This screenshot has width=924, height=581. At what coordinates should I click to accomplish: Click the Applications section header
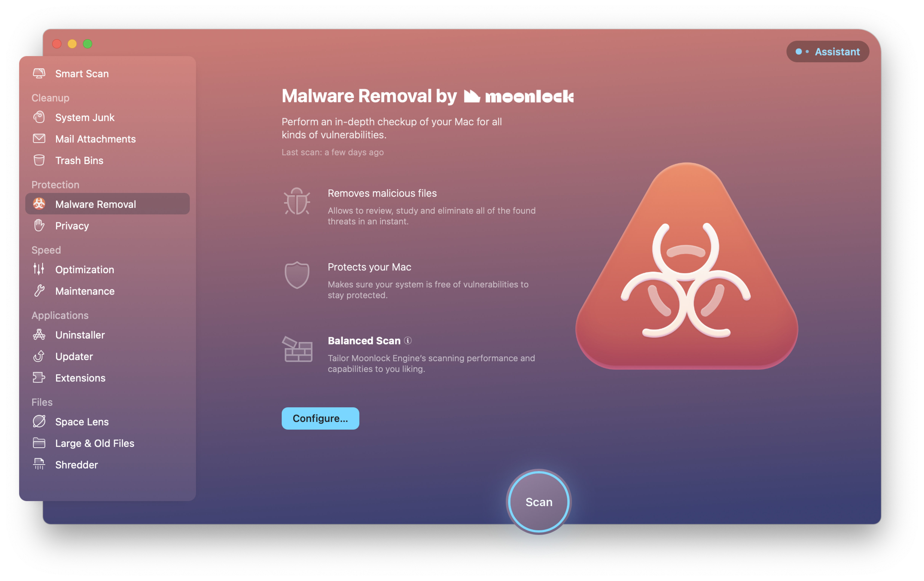pyautogui.click(x=60, y=315)
